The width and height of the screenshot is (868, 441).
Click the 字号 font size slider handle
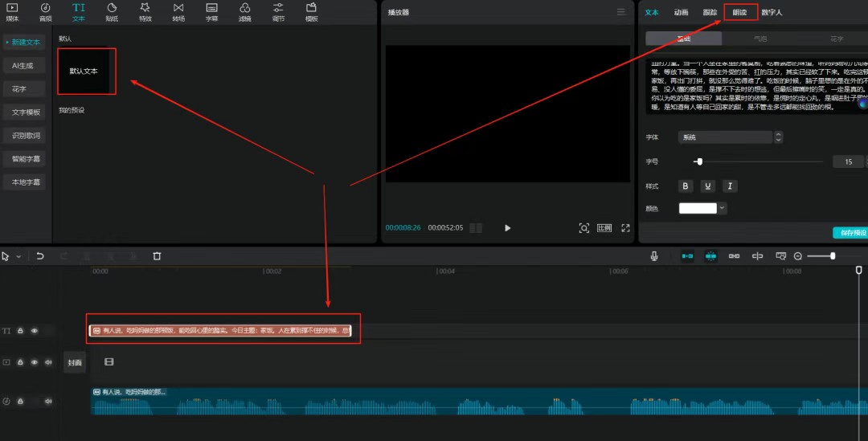coord(699,161)
